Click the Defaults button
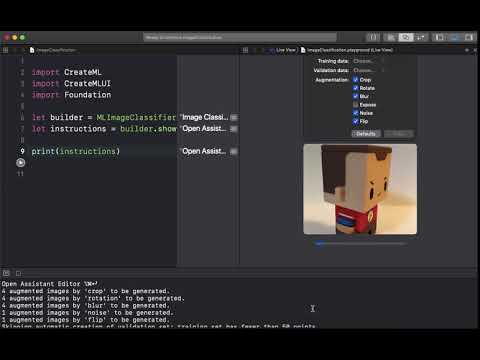Image resolution: width=480 pixels, height=360 pixels. 366,134
